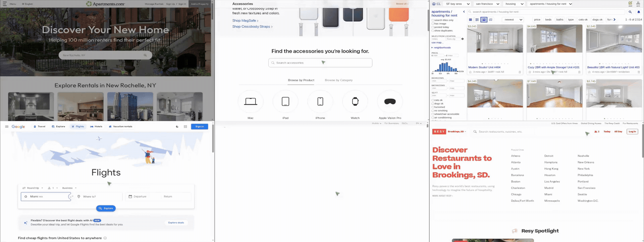Screen dimensions: 644x242
Task: Click the iPhone product icon in Accessories
Action: (320, 102)
